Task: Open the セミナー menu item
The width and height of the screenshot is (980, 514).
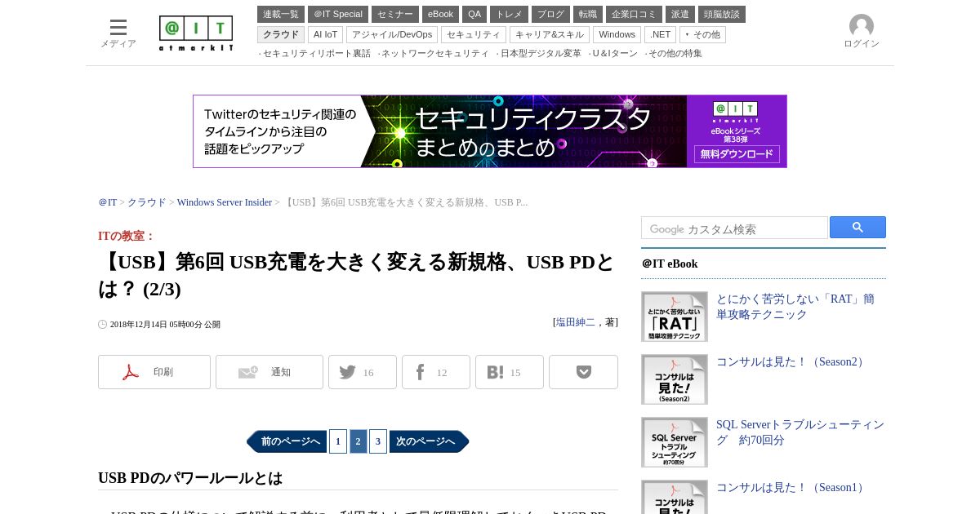Action: click(x=395, y=14)
